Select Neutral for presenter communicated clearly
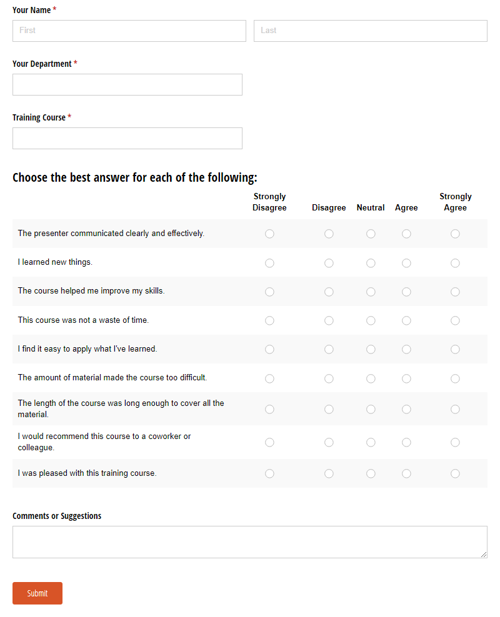 click(371, 234)
